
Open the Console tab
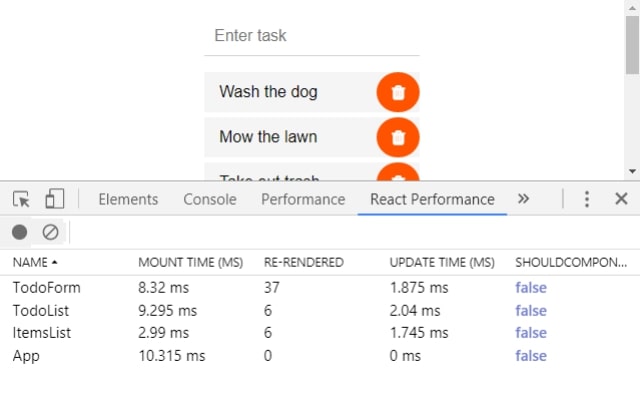(210, 199)
